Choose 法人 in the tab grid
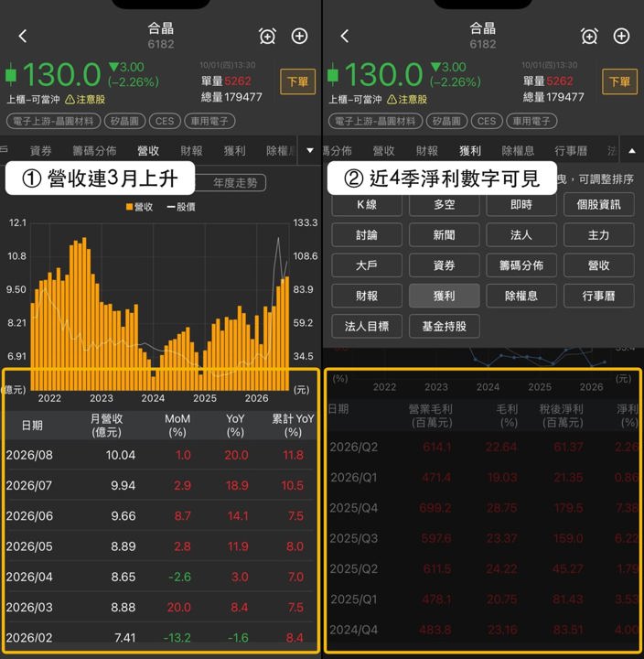Image resolution: width=644 pixels, height=659 pixels. [521, 235]
